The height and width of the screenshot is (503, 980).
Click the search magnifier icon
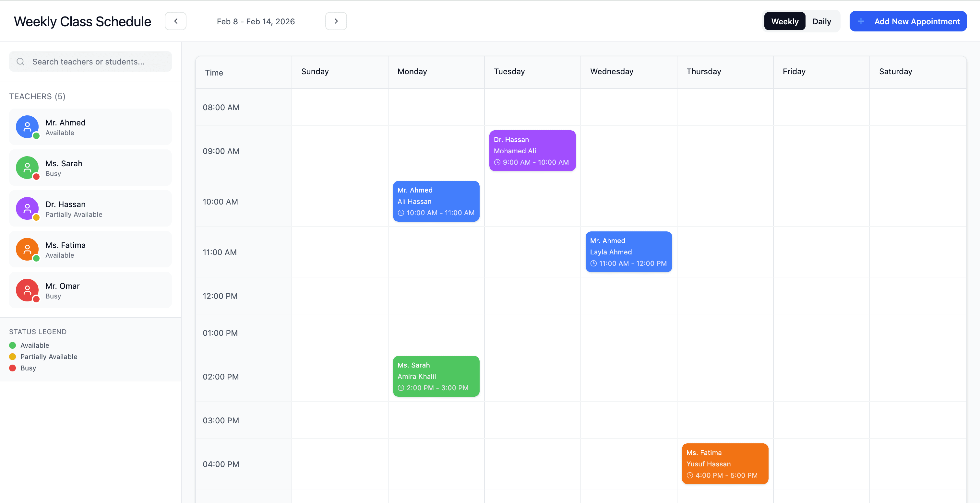[20, 62]
